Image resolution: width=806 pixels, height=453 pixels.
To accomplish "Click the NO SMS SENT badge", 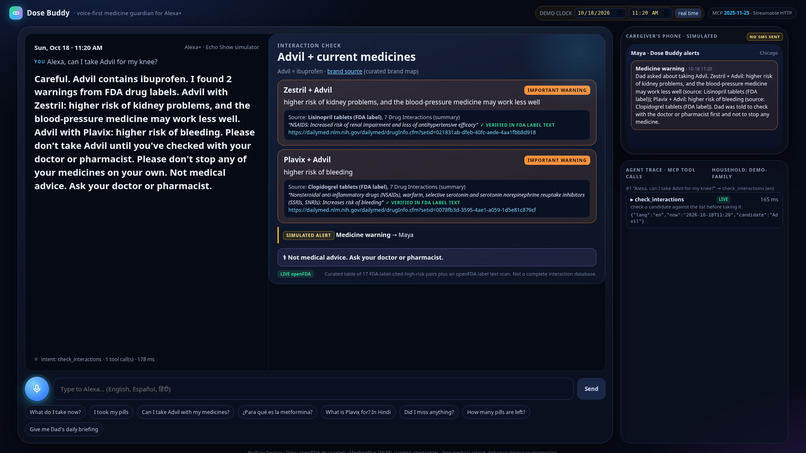I will coord(764,37).
